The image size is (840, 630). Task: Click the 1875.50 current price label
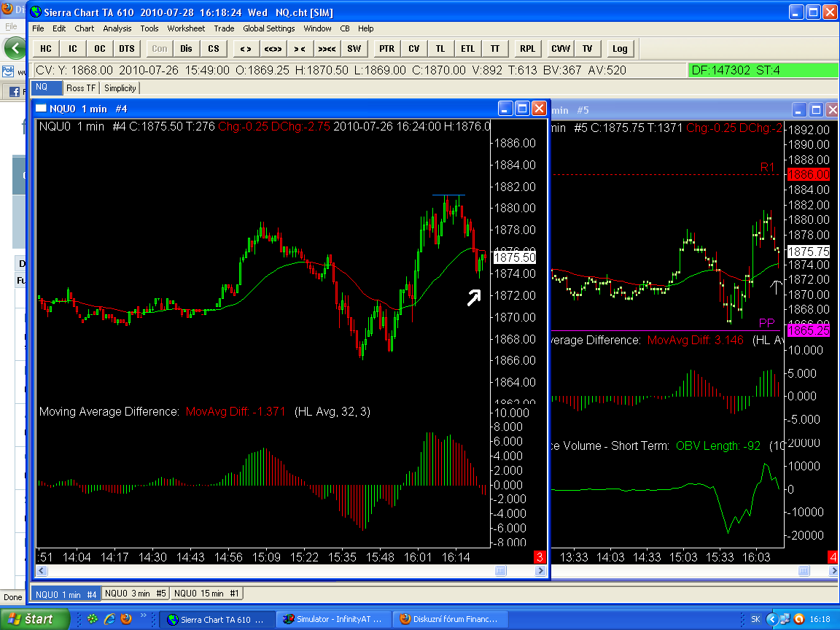click(515, 257)
